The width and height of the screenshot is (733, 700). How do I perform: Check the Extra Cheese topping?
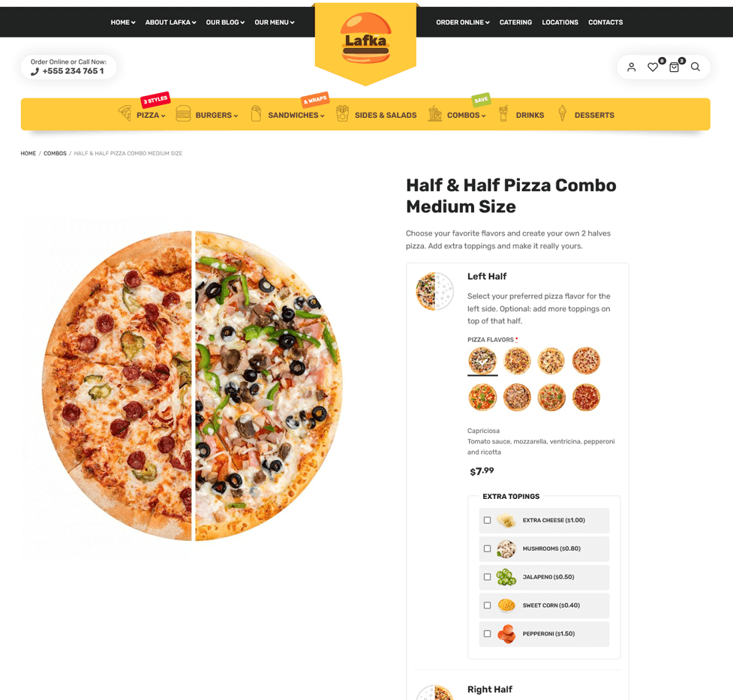click(x=487, y=520)
